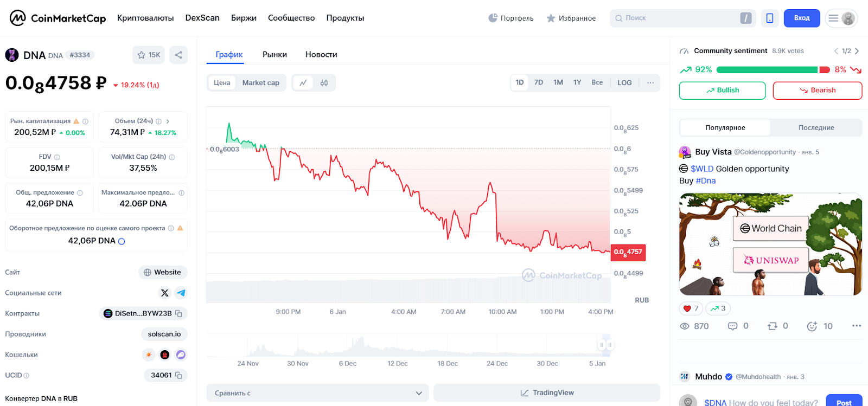This screenshot has height=406, width=868.
Task: Select the line chart type
Action: [x=303, y=83]
